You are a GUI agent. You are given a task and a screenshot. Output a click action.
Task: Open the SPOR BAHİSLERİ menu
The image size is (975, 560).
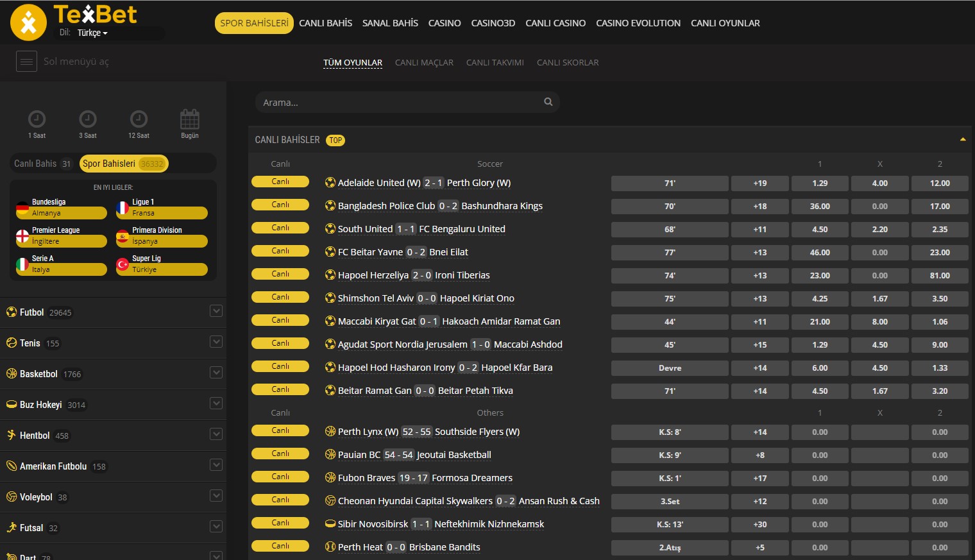coord(254,23)
